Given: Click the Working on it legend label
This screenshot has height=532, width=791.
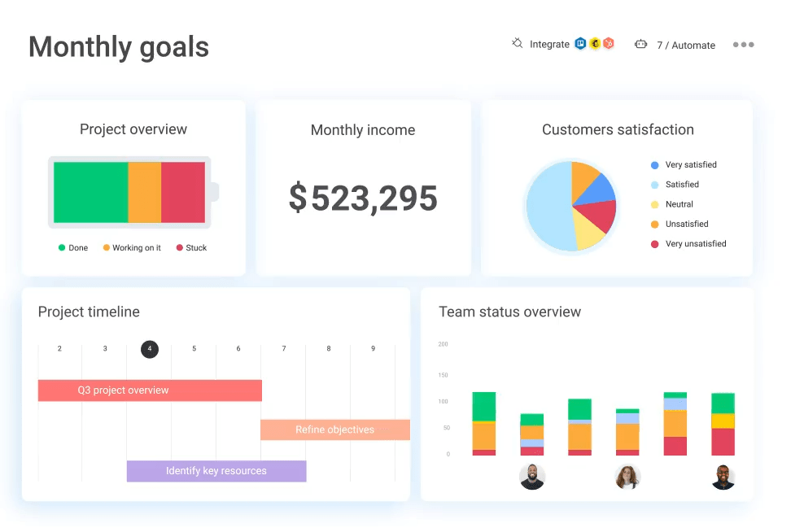Looking at the screenshot, I should [137, 247].
